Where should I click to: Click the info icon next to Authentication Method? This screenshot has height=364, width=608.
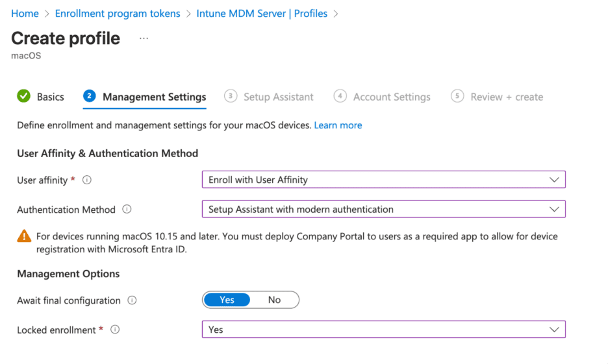pos(127,210)
